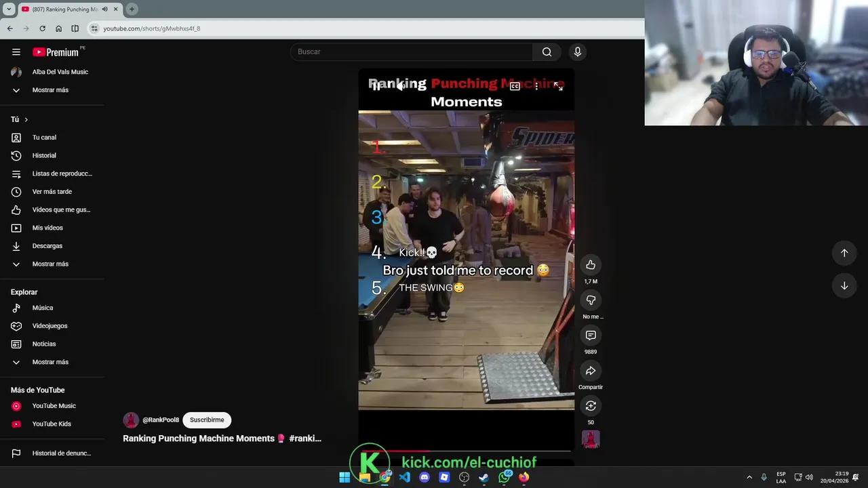The width and height of the screenshot is (868, 488).
Task: Open Listas de reproducción in the sidebar
Action: [52, 174]
